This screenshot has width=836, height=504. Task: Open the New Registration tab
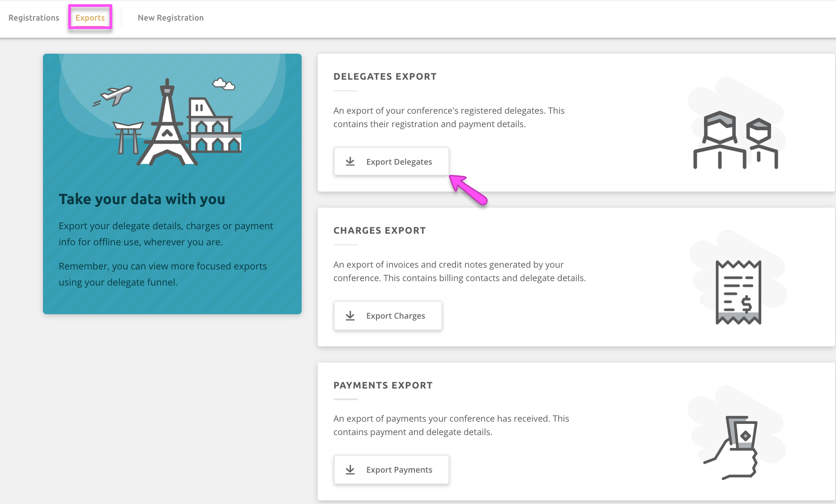[x=171, y=18]
